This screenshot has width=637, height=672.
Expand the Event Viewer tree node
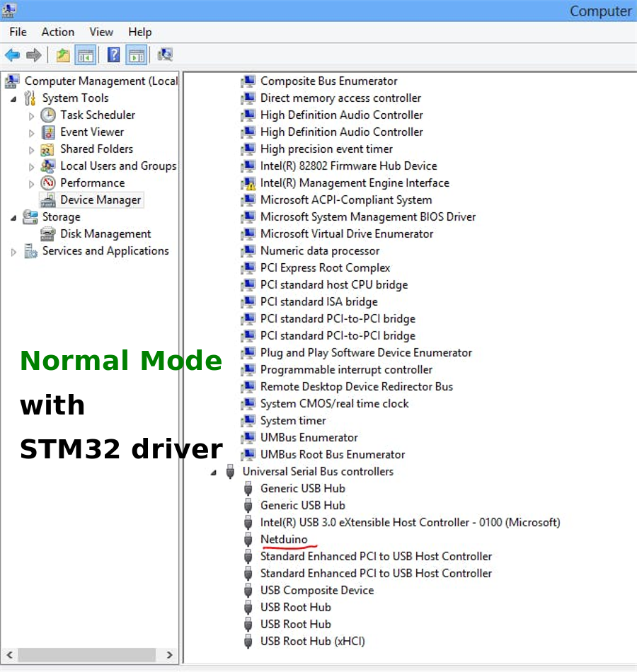click(x=30, y=132)
